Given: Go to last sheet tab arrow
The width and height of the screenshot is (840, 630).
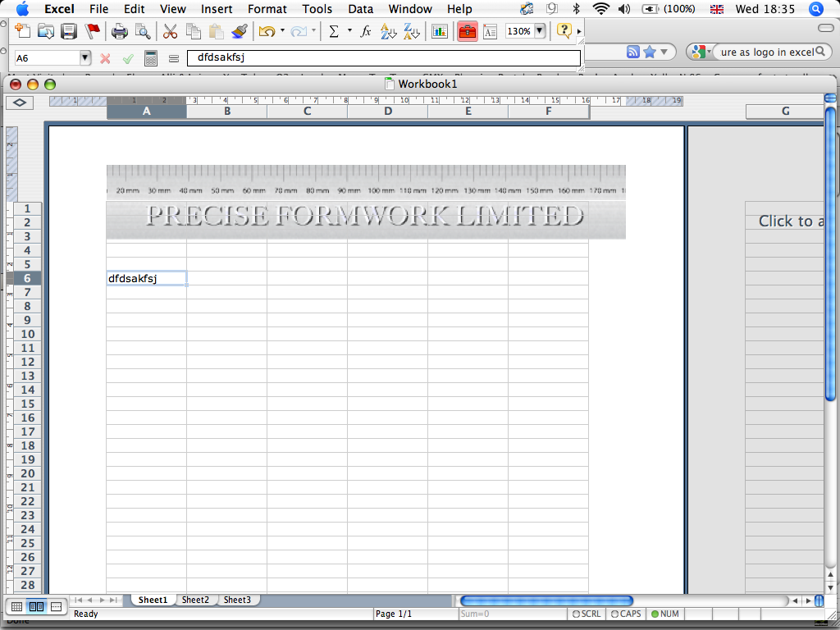Looking at the screenshot, I should 113,600.
